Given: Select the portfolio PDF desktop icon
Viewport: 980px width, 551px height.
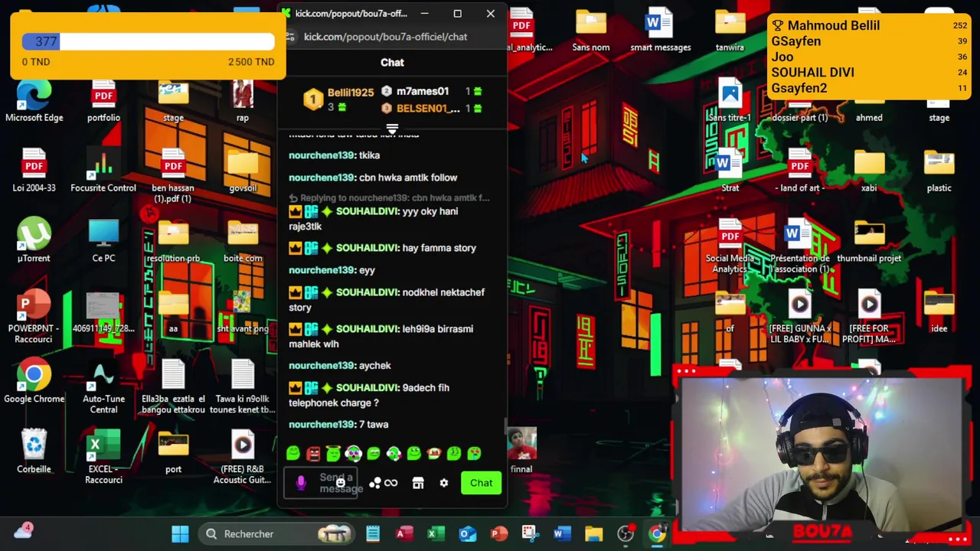Looking at the screenshot, I should tap(103, 101).
